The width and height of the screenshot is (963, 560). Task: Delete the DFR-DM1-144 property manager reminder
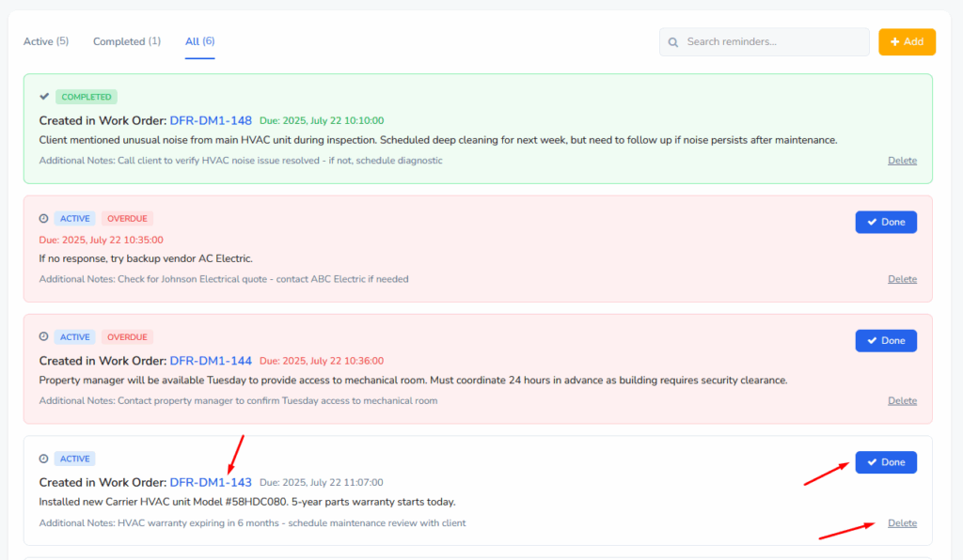(902, 400)
